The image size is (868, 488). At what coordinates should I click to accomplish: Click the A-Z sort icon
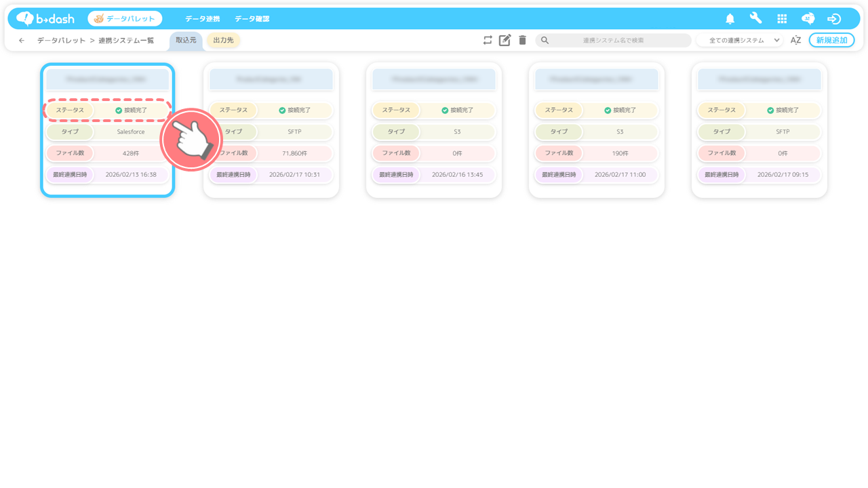[x=795, y=40]
